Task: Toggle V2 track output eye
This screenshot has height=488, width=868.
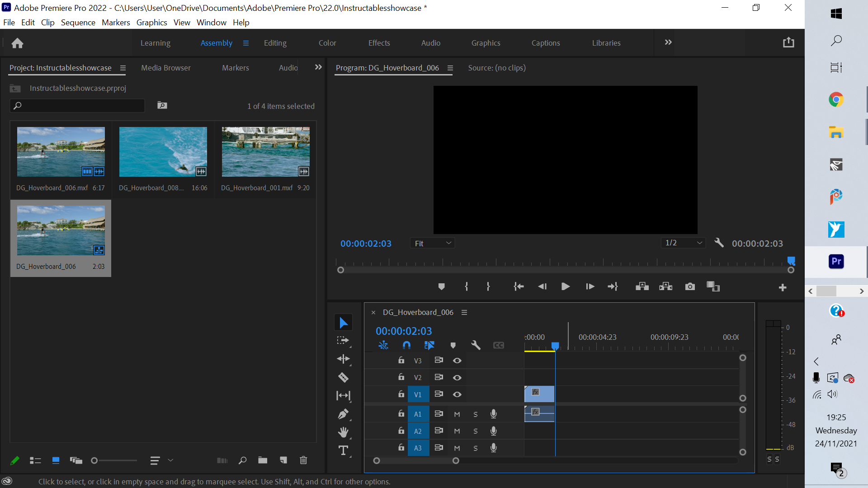Action: coord(457,378)
